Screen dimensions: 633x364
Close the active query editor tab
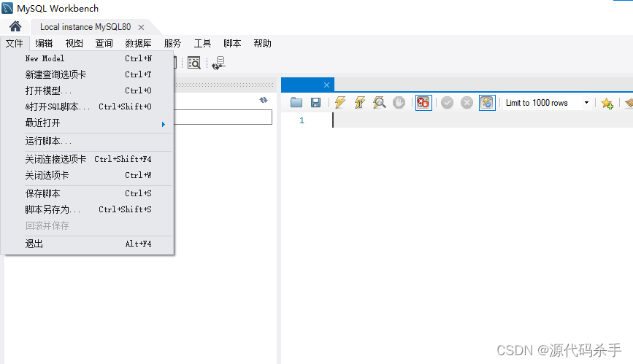326,85
